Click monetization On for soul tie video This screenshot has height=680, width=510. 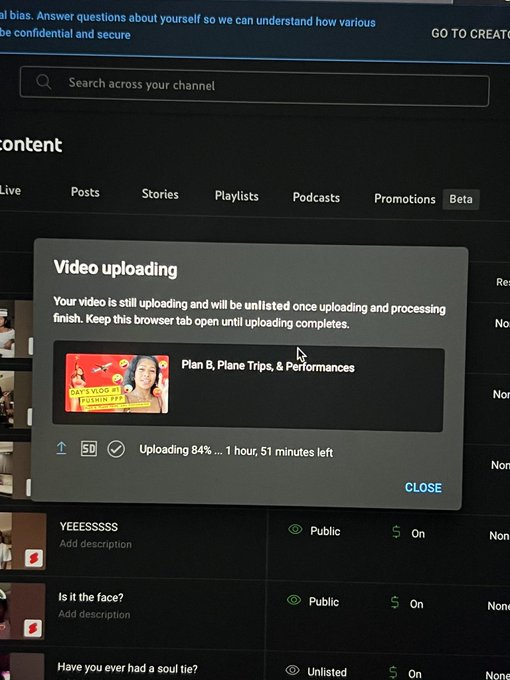[415, 674]
